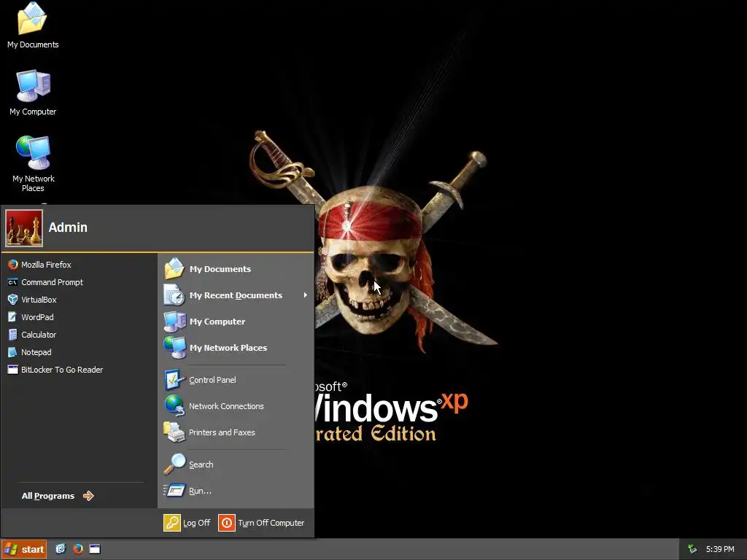This screenshot has width=747, height=560.
Task: Select My Documents desktop icon
Action: coord(33,26)
